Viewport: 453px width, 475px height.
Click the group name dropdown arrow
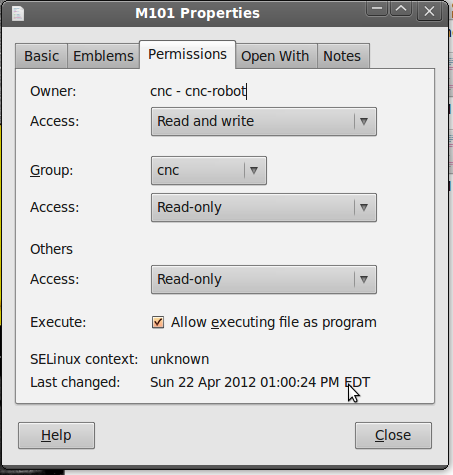tap(254, 170)
